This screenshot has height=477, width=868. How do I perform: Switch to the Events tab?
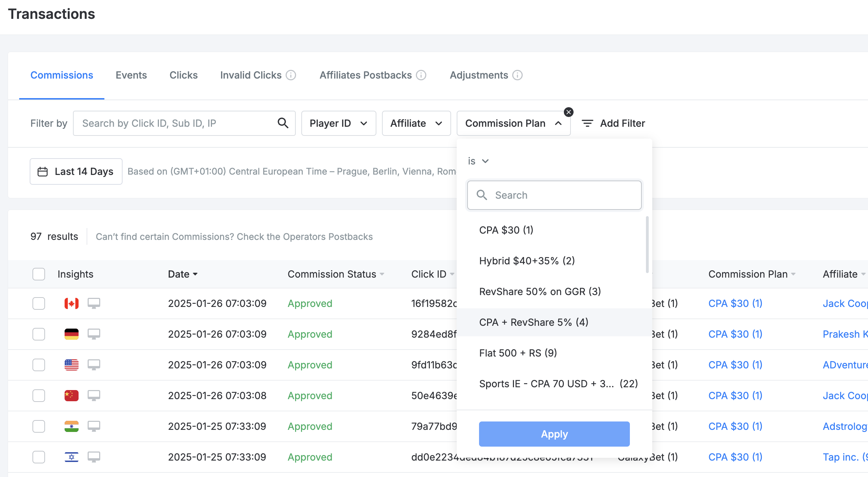pos(131,75)
